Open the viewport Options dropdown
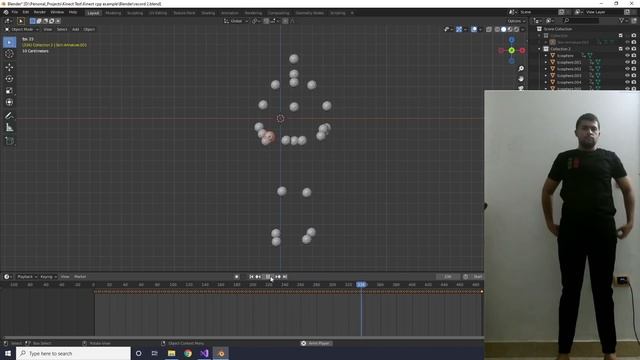Image resolution: width=640 pixels, height=360 pixels. [516, 21]
